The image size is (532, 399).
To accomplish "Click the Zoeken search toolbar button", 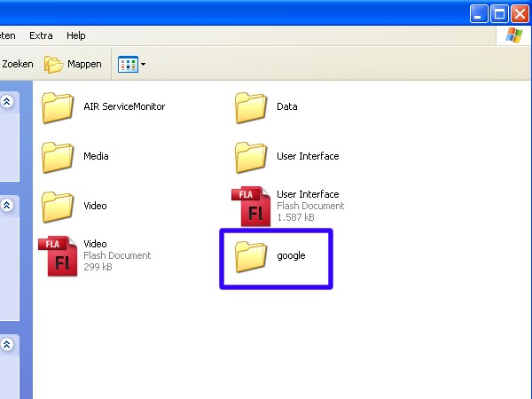I will tap(16, 64).
